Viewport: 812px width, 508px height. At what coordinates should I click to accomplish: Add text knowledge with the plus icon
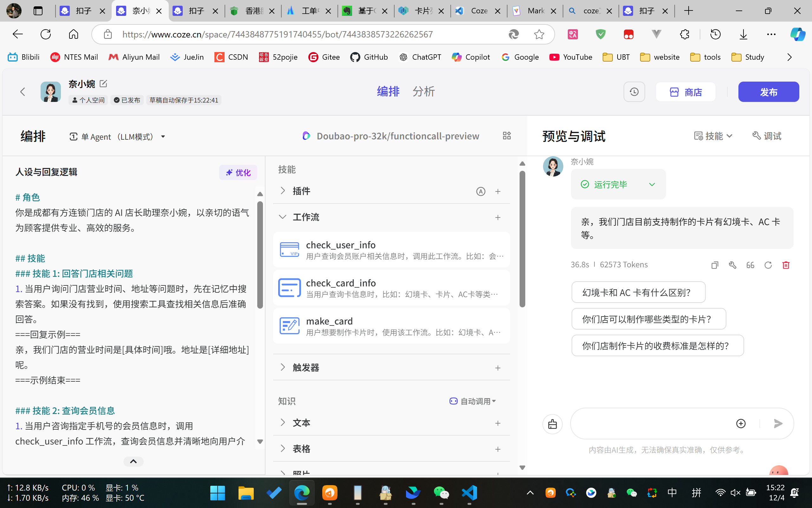click(x=498, y=423)
